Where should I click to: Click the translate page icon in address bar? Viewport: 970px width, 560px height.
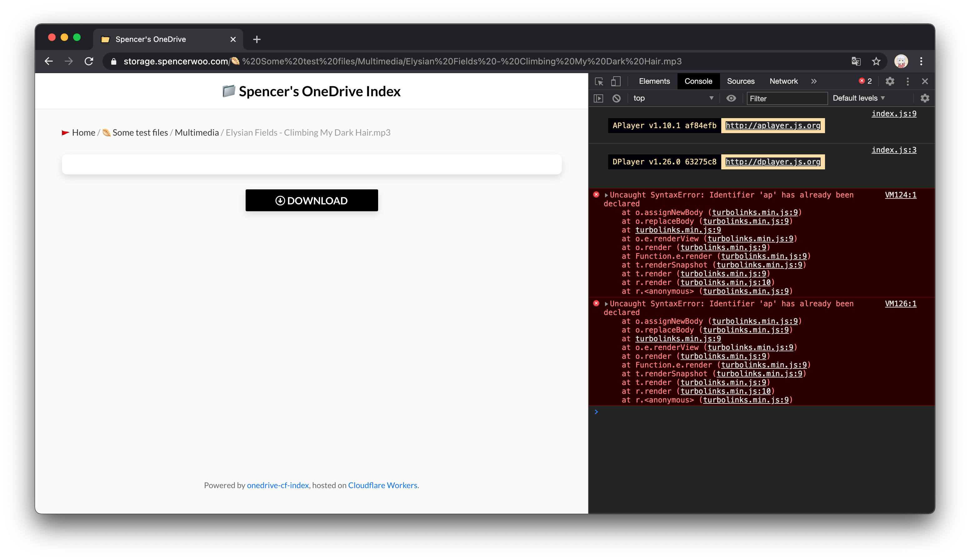click(856, 61)
